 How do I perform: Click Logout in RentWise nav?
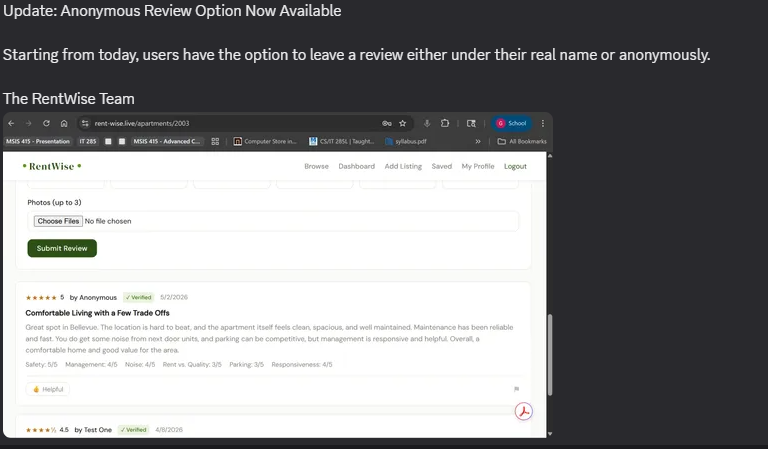point(515,166)
